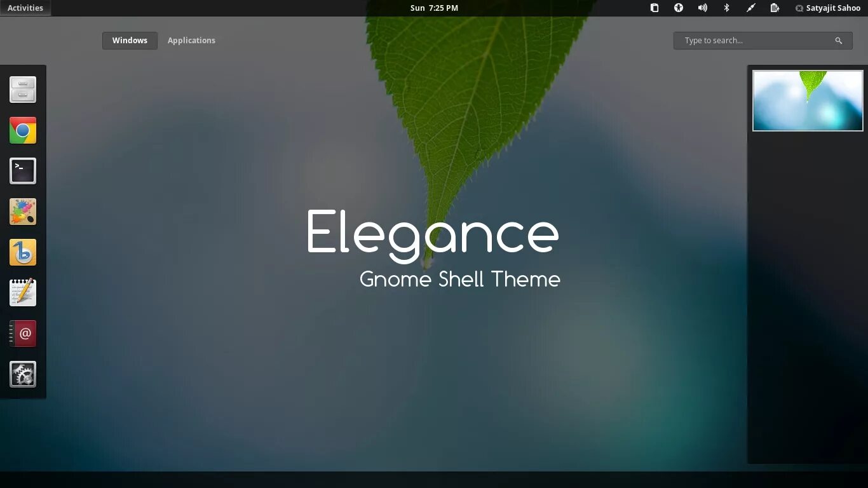Open the user menu for Satyajit Sahoo

(x=827, y=8)
